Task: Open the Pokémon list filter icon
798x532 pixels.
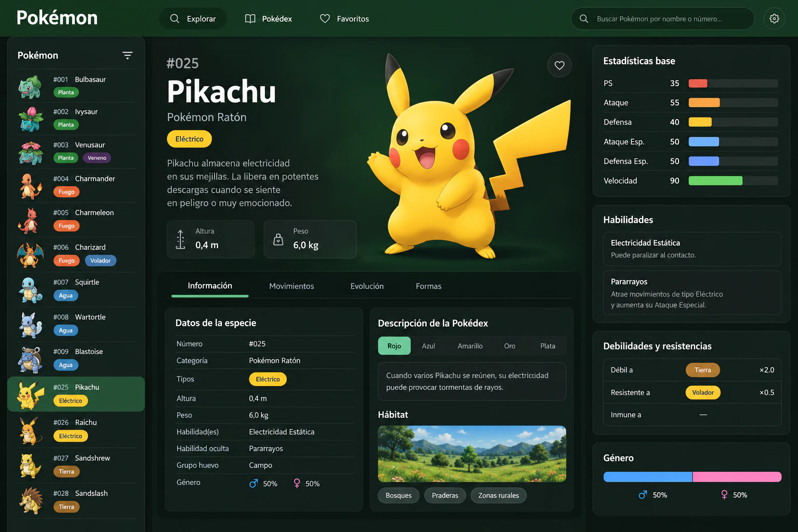Action: click(127, 55)
